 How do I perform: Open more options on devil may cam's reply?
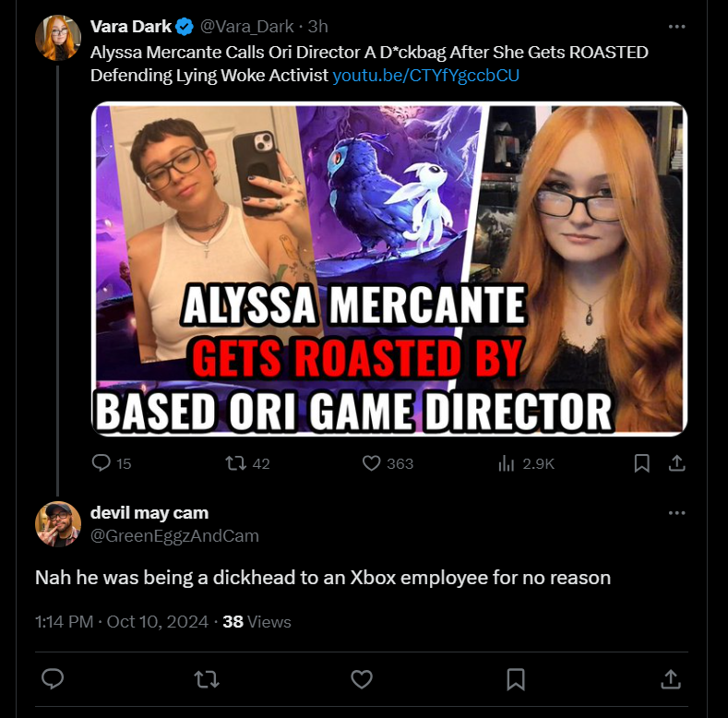pyautogui.click(x=676, y=513)
